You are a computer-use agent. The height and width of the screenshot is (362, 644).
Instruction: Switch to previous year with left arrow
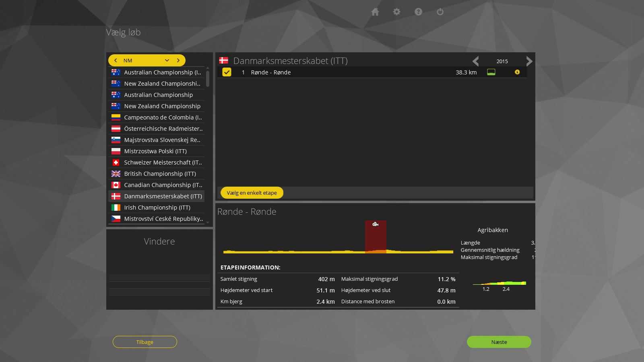tap(476, 61)
